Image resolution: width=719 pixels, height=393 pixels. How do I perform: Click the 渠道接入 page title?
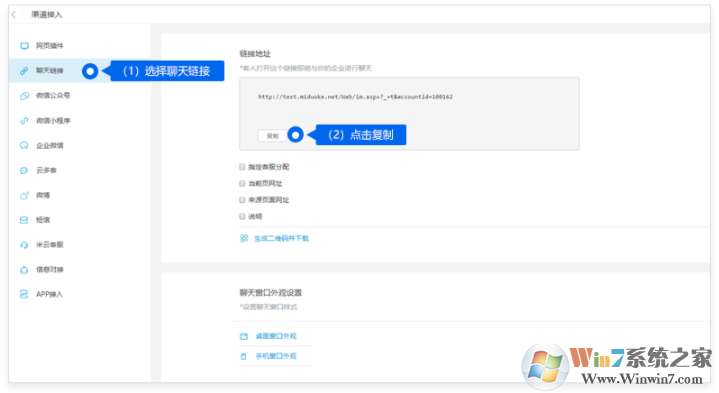47,15
